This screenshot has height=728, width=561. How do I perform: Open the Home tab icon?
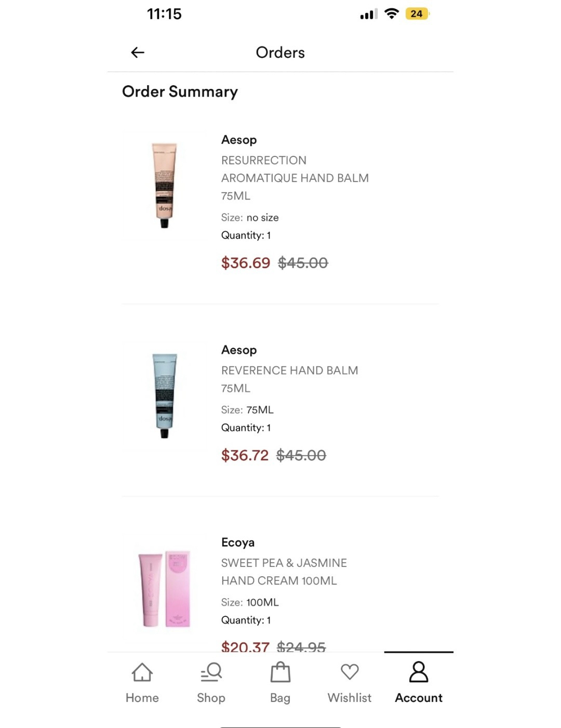pos(142,672)
